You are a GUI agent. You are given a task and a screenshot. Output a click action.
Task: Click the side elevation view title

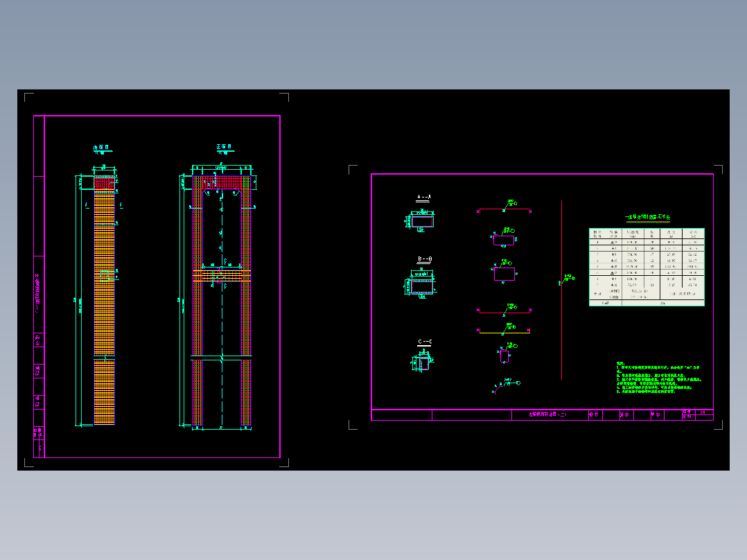click(101, 148)
